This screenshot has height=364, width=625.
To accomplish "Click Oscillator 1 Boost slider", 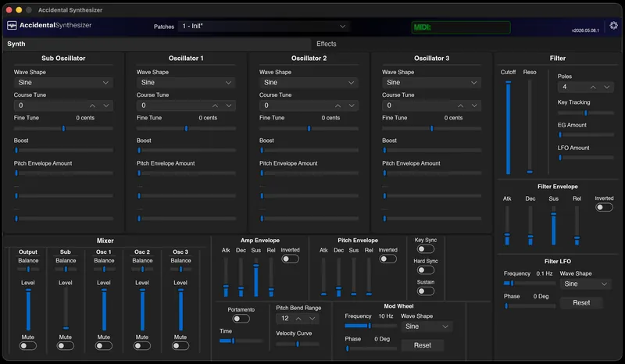I will (x=186, y=150).
